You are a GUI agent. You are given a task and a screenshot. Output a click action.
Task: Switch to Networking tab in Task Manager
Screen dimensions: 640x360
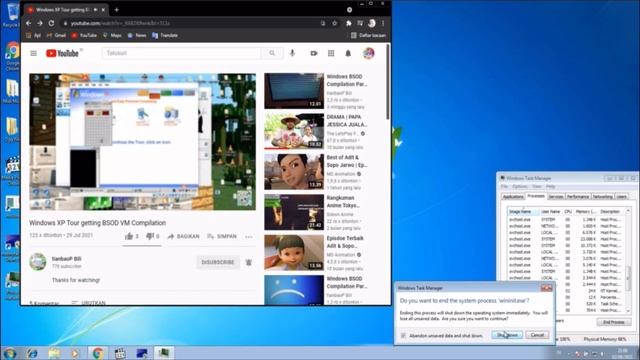(x=603, y=197)
